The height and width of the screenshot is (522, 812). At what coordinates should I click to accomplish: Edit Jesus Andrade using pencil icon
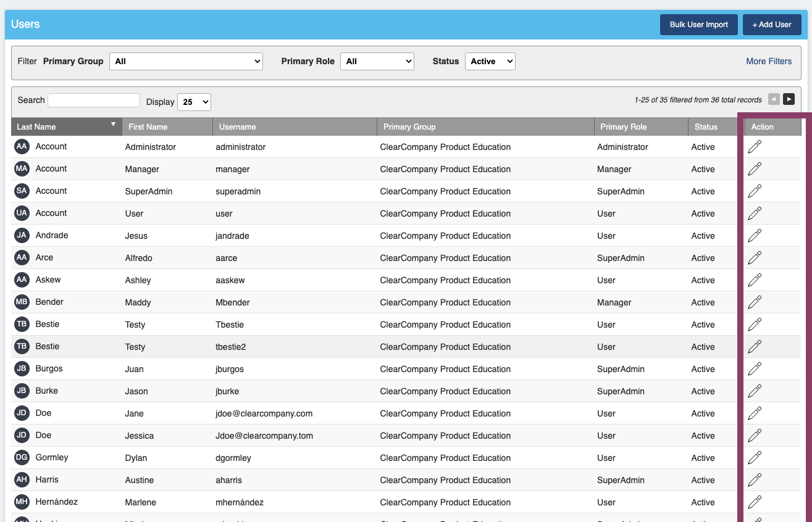[x=755, y=236]
